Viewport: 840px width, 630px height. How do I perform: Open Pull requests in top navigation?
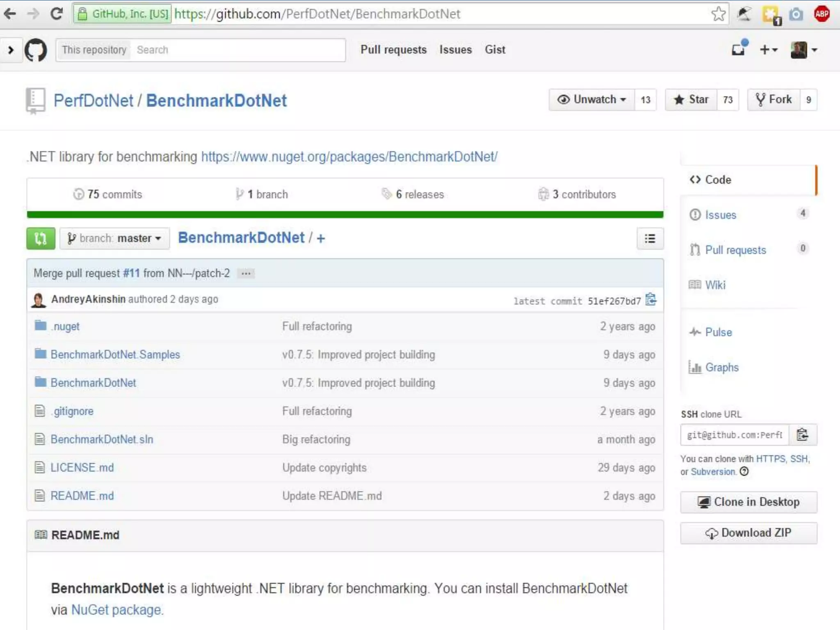393,50
